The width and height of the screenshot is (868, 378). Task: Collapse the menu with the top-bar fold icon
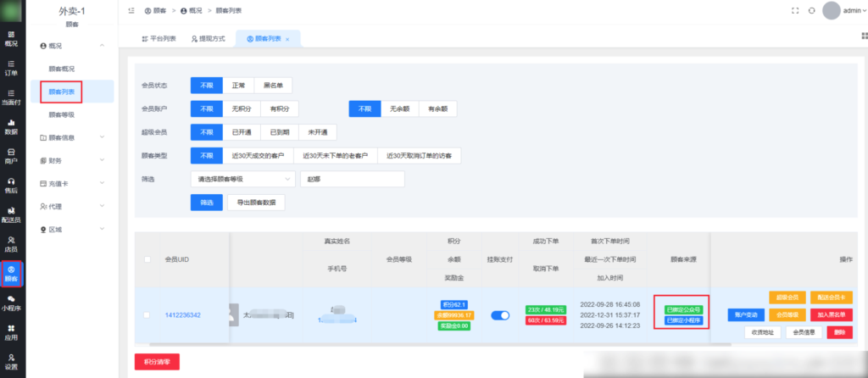tap(131, 10)
